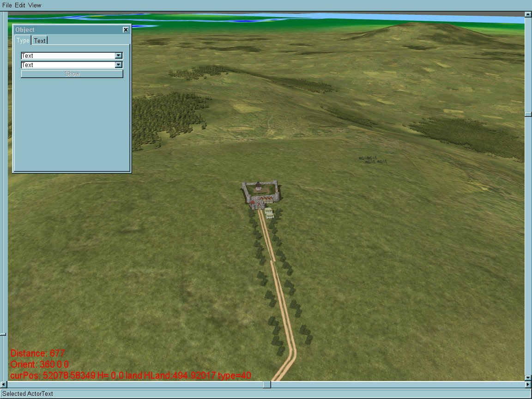Select the walled castle in the viewport

click(x=261, y=193)
